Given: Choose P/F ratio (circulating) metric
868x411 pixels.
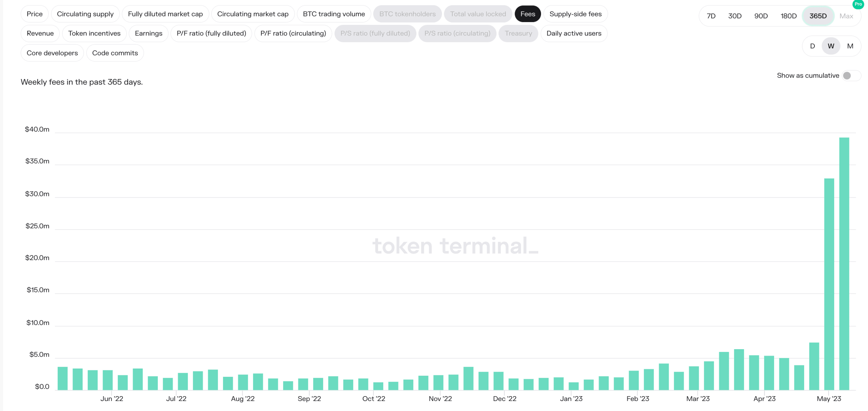Looking at the screenshot, I should [293, 33].
